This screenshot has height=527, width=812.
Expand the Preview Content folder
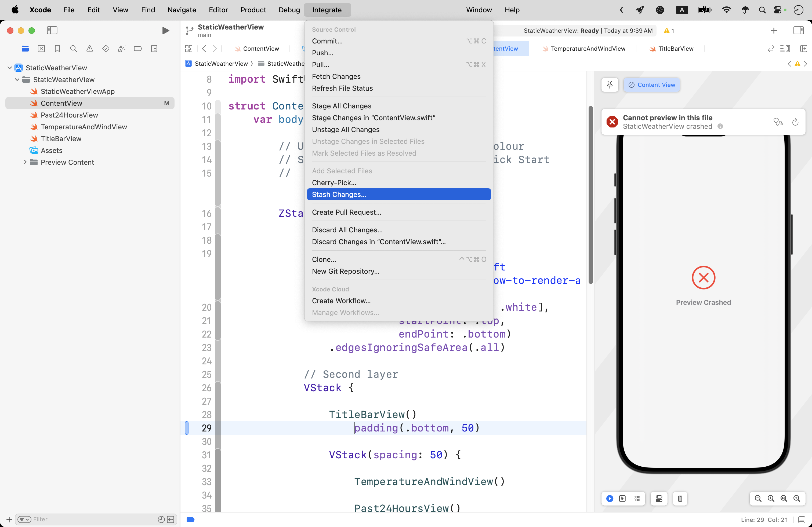pyautogui.click(x=25, y=162)
